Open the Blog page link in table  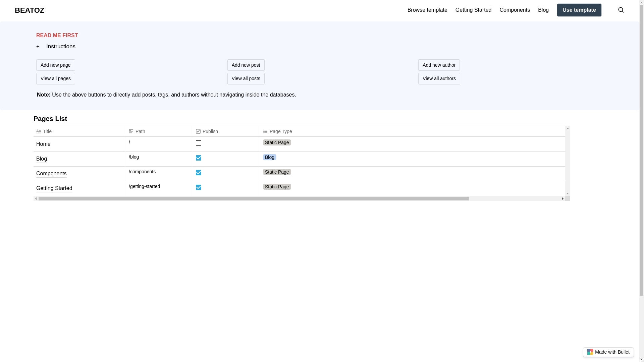pyautogui.click(x=42, y=159)
